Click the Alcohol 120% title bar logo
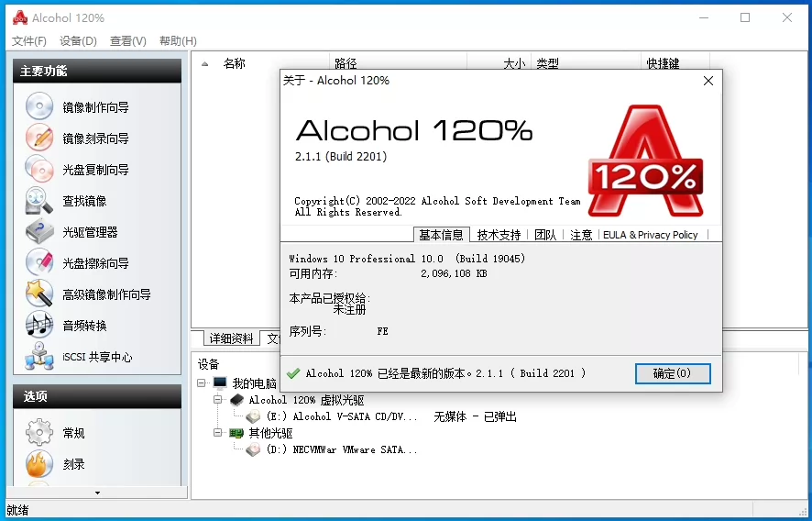The height and width of the screenshot is (521, 812). pyautogui.click(x=20, y=17)
